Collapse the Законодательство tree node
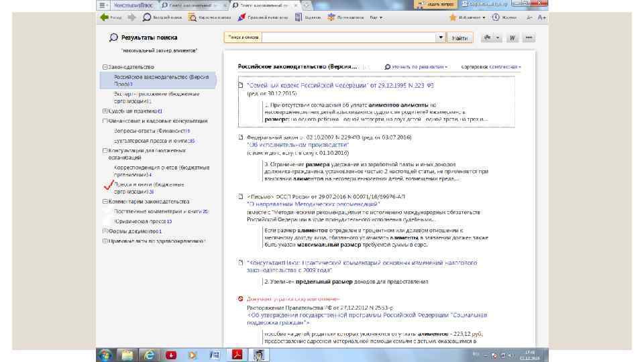644x362 pixels. pyautogui.click(x=105, y=67)
